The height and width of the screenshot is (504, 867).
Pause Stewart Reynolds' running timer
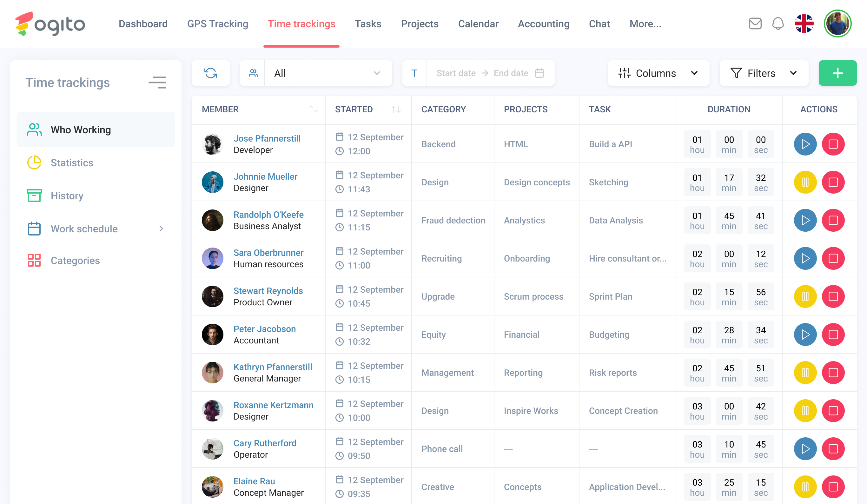point(805,296)
